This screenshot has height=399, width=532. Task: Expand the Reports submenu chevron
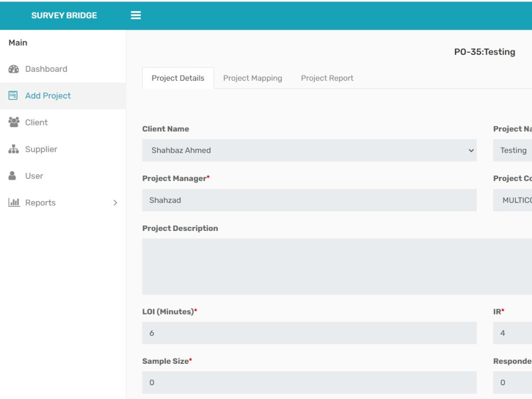(115, 203)
